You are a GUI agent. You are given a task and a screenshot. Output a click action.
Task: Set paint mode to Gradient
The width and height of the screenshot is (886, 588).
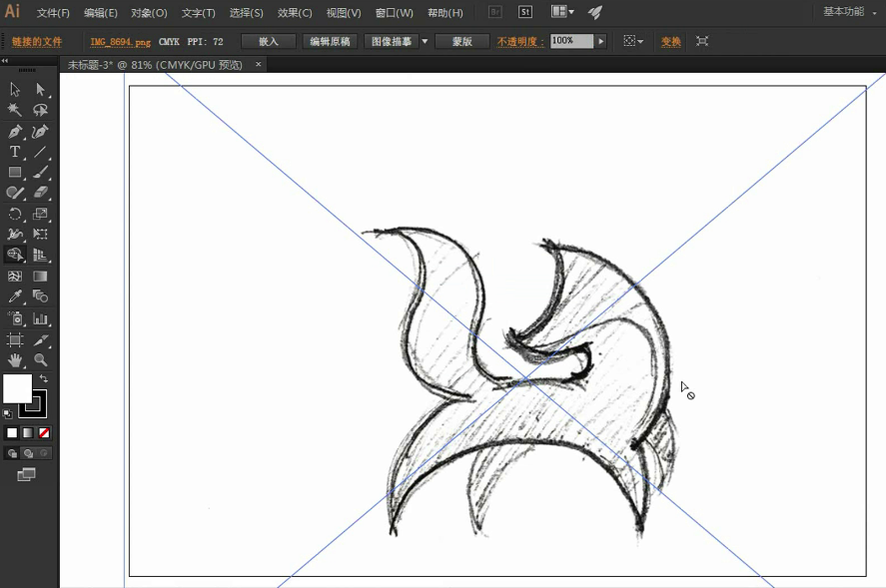(28, 433)
